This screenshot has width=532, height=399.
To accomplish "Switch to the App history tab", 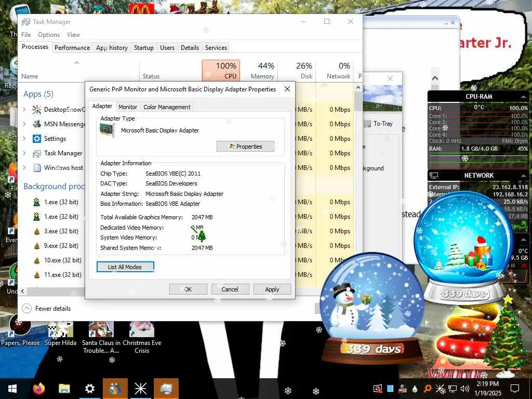I will [112, 48].
